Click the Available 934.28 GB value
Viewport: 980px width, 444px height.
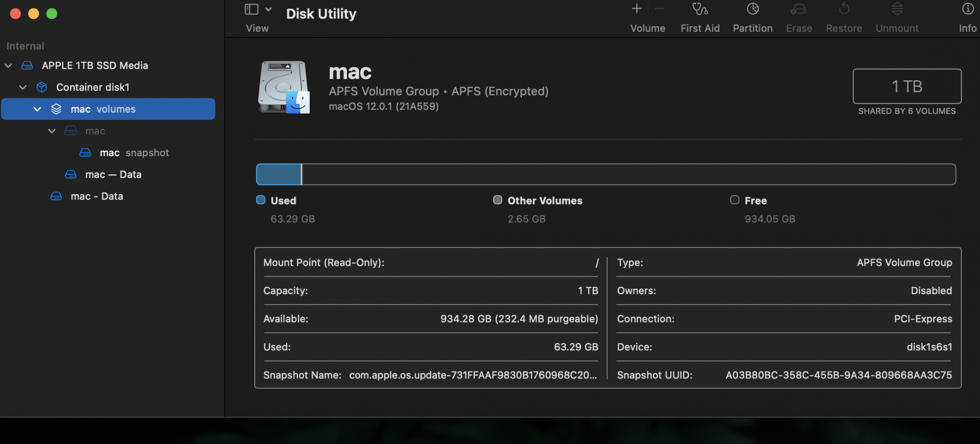[519, 319]
